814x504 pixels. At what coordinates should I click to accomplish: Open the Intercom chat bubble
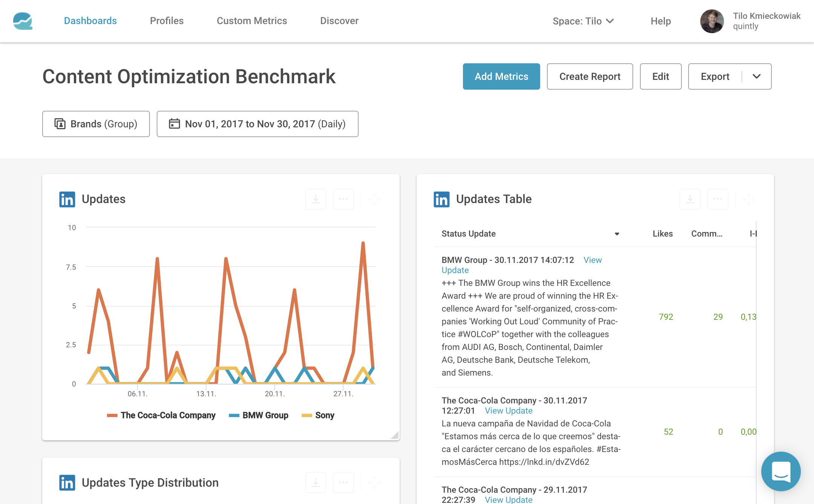(x=781, y=472)
